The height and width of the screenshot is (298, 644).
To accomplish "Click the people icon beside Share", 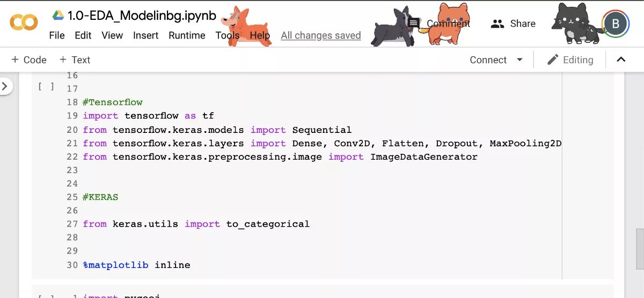I will point(498,24).
